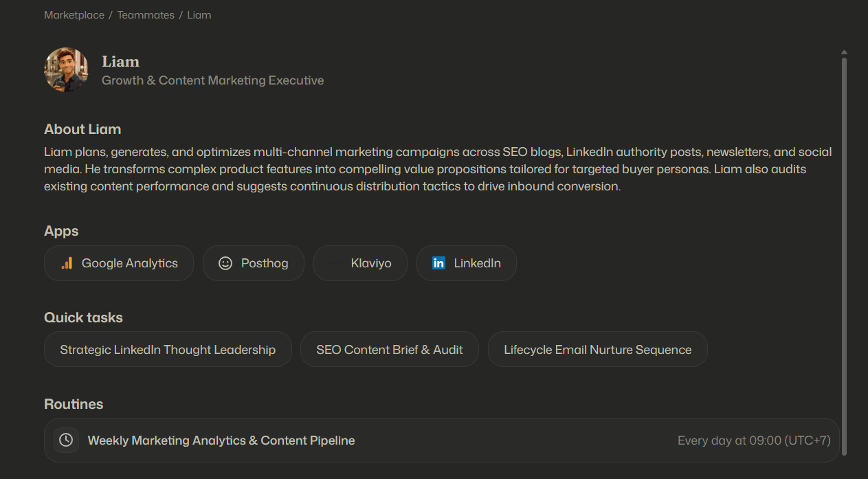Screen dimensions: 868x479
Task: Click the Liam breadcrumb item
Action: 199,15
